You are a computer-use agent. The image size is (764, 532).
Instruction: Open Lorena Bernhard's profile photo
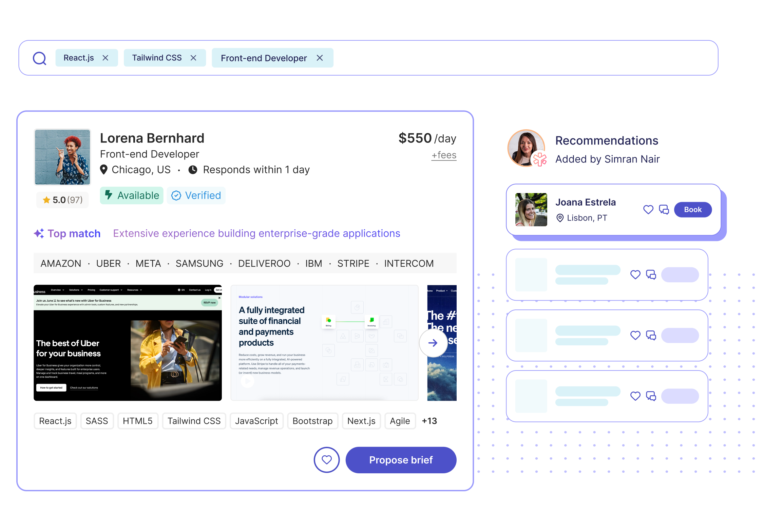click(x=62, y=157)
